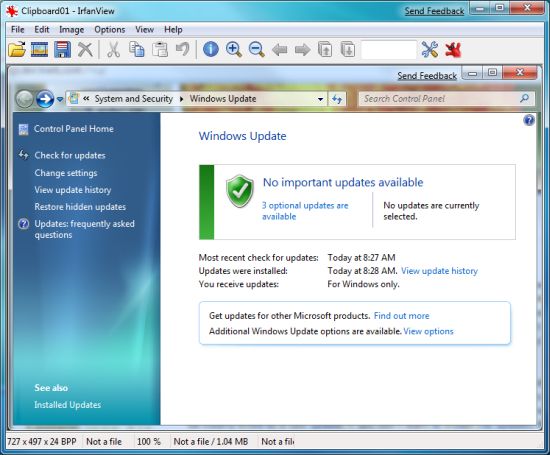Click Check for updates link
Viewport: 550px width, 455px height.
[x=70, y=155]
